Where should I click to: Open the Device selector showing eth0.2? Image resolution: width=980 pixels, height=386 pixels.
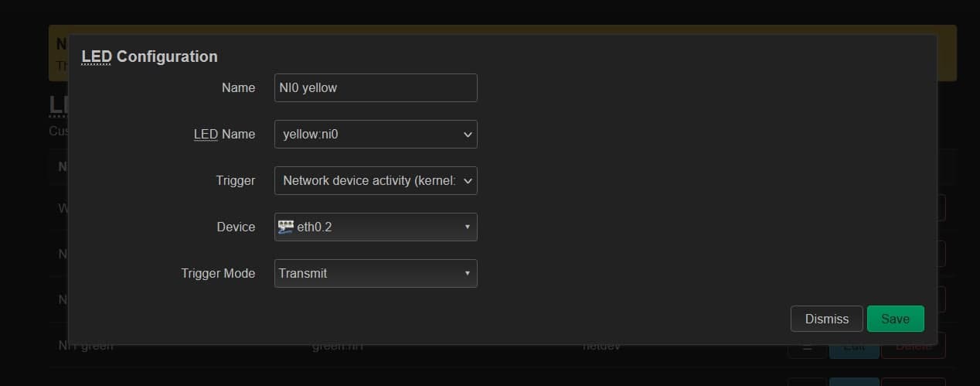click(376, 227)
